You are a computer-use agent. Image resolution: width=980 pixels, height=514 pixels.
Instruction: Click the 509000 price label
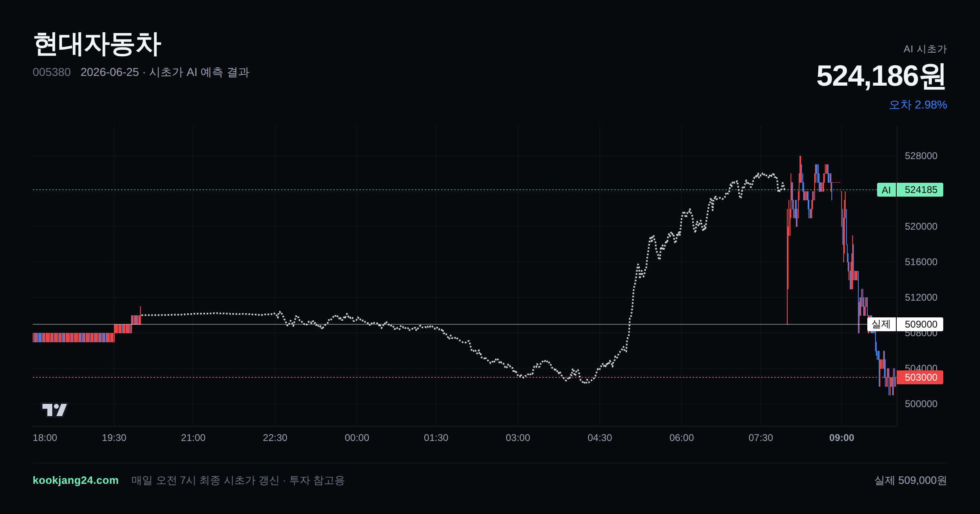pyautogui.click(x=920, y=324)
